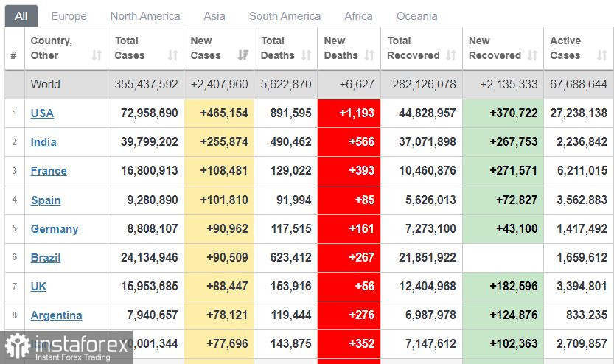Sort by Total Recovered arrows icon
This screenshot has width=614, height=364.
click(452, 55)
